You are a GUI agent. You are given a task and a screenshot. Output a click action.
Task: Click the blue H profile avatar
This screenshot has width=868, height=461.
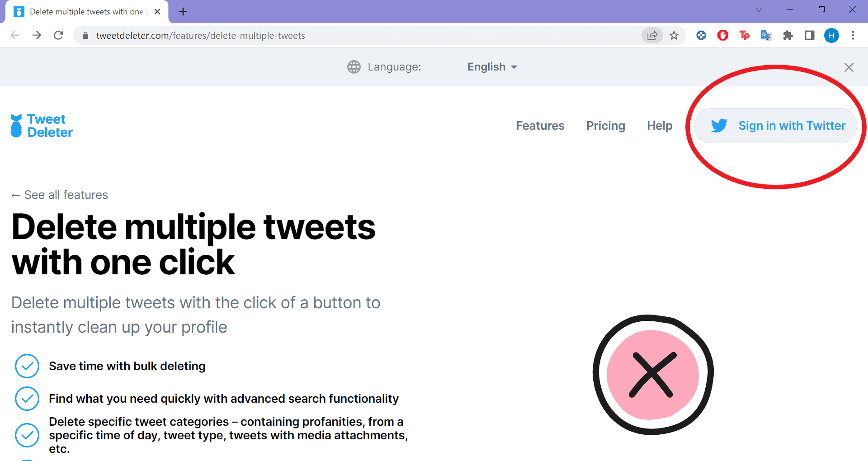pyautogui.click(x=831, y=35)
